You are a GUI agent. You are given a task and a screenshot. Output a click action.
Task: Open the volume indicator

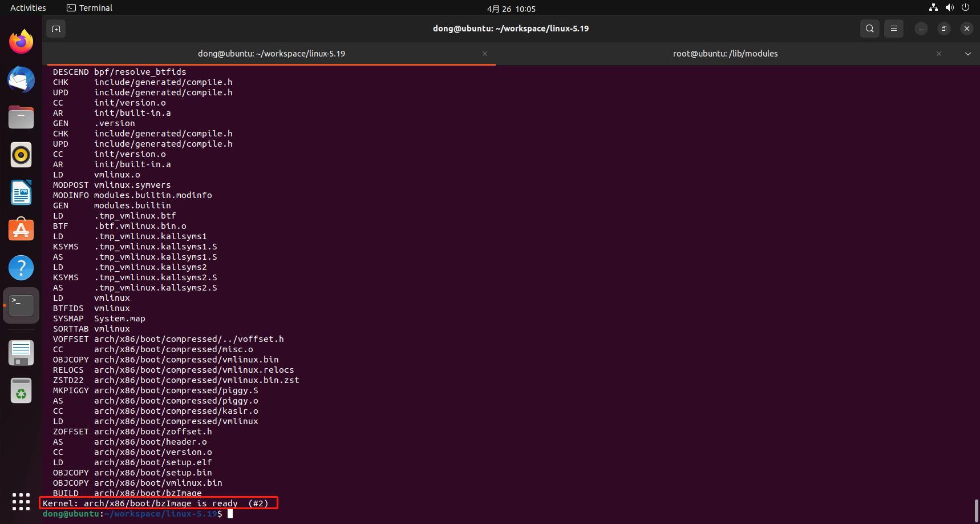[949, 8]
